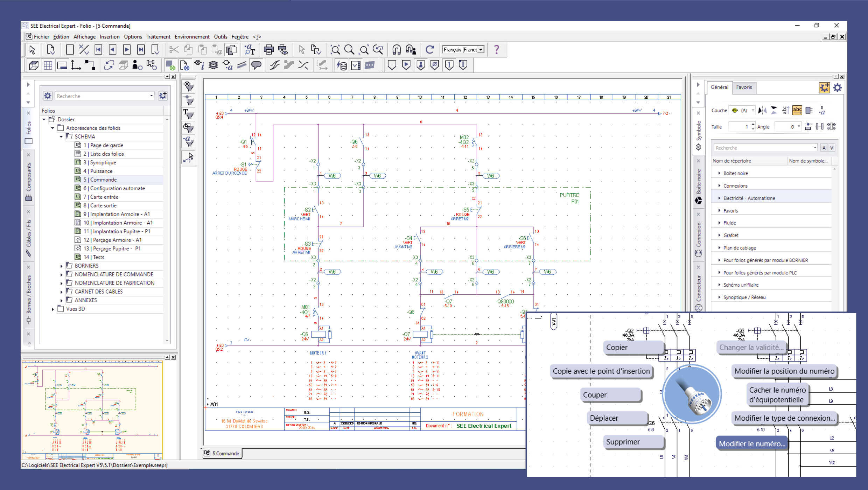Click the zoom previous magnifier icon
The image size is (868, 490).
pyautogui.click(x=378, y=50)
